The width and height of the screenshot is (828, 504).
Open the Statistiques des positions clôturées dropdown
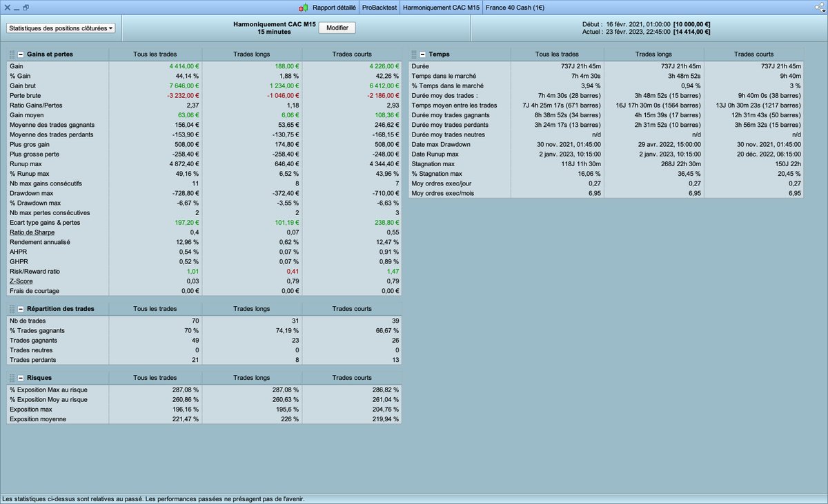pyautogui.click(x=61, y=27)
